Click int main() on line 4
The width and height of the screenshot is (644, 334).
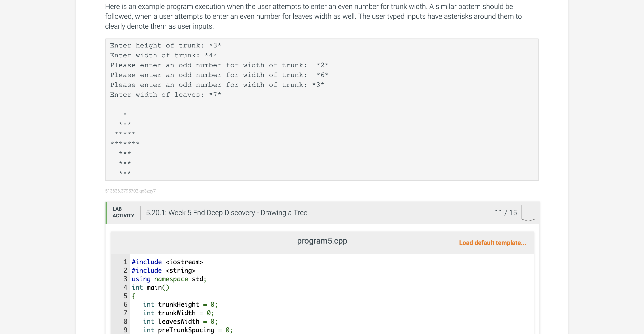click(x=150, y=287)
